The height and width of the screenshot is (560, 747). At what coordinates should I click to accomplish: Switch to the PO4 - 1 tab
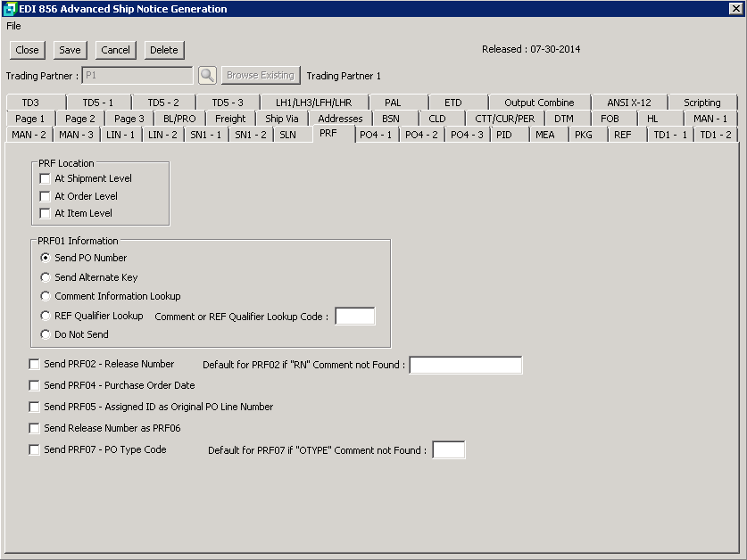[375, 135]
